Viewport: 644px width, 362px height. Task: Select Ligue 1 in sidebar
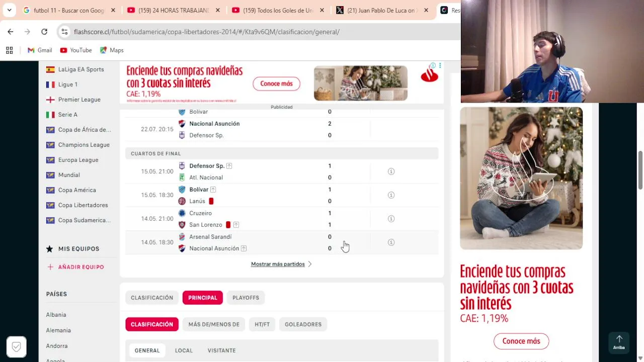coord(68,84)
